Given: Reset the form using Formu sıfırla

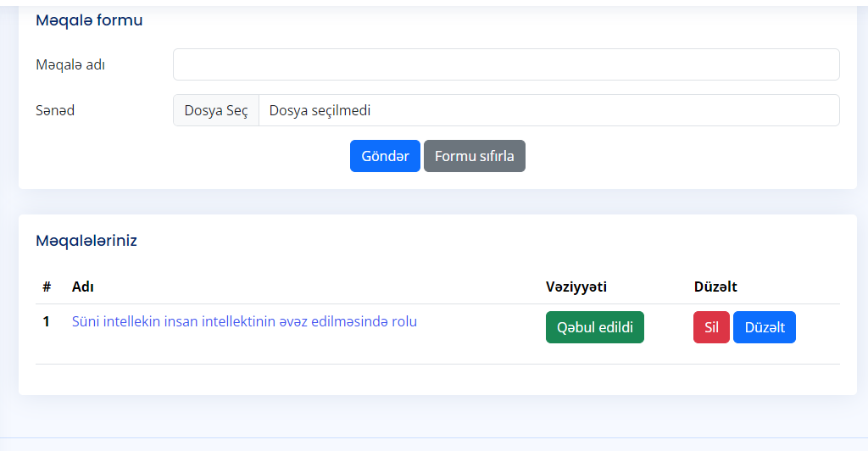Looking at the screenshot, I should pos(474,156).
